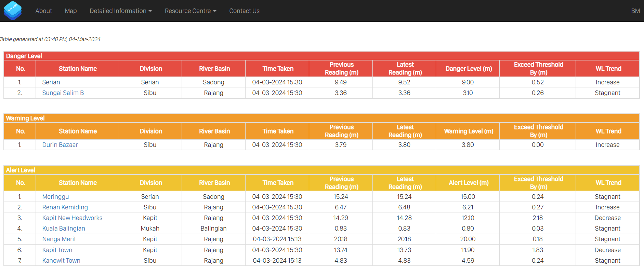Open the Kapit Town station link
644x276 pixels.
57,250
